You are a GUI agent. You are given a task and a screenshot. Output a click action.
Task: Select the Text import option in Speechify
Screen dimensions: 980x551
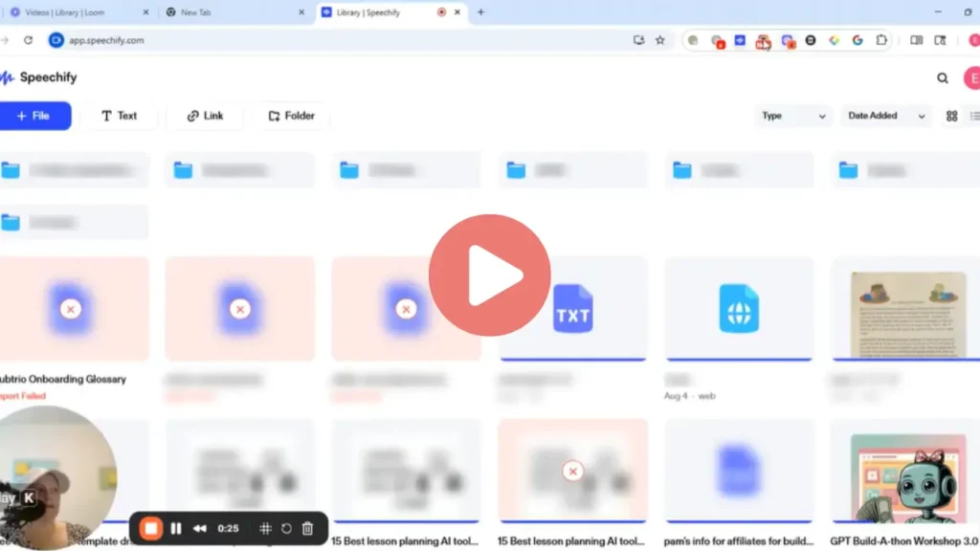[120, 115]
